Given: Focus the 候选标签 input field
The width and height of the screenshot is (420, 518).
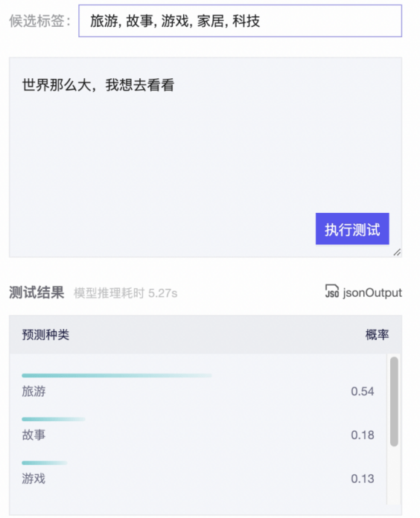Looking at the screenshot, I should pyautogui.click(x=241, y=21).
